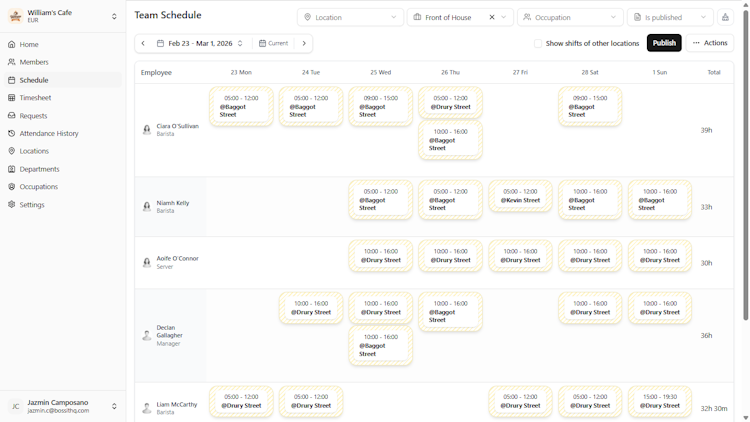
Task: Open the Settings page
Action: (32, 205)
